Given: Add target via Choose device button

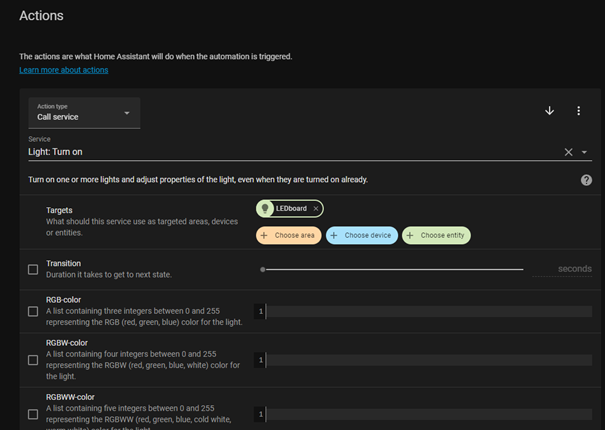Looking at the screenshot, I should (x=362, y=235).
